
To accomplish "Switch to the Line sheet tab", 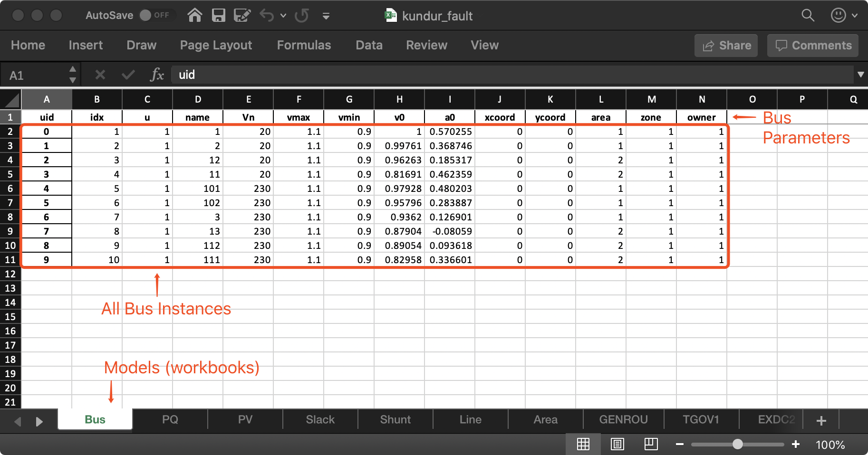I will click(x=471, y=419).
